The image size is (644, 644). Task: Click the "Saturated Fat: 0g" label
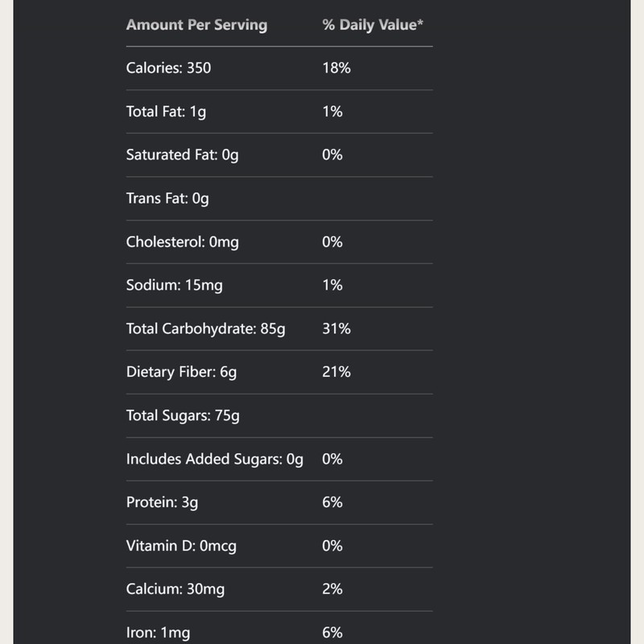tap(182, 155)
